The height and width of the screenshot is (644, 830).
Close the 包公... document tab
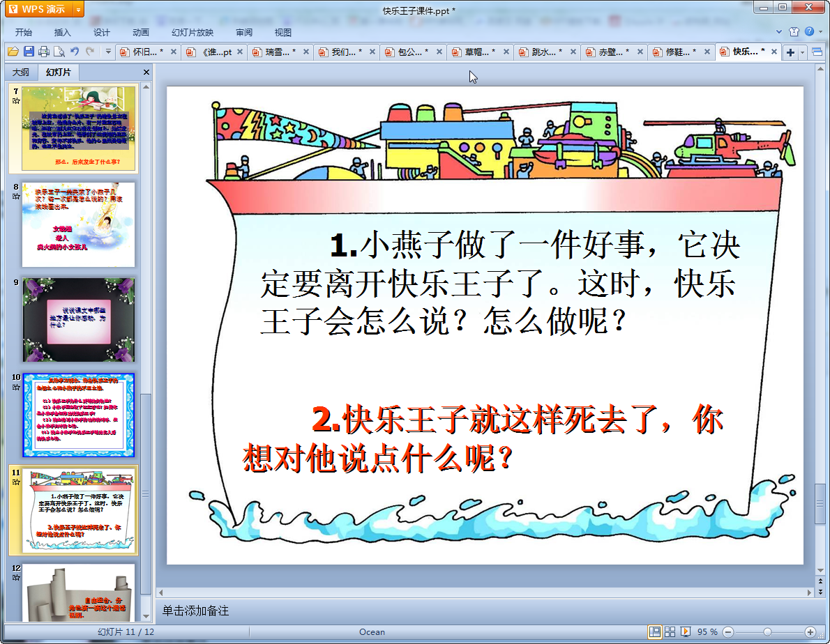(x=439, y=52)
